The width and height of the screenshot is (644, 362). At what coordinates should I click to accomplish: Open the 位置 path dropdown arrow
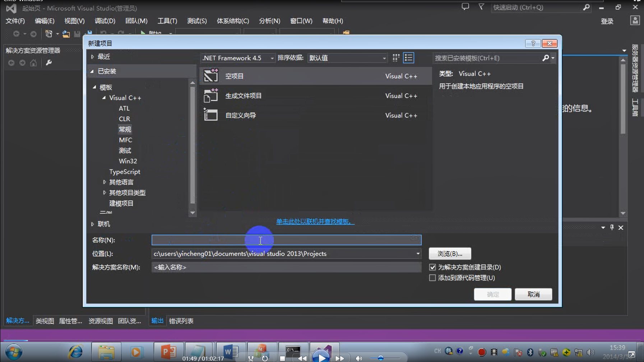point(418,254)
